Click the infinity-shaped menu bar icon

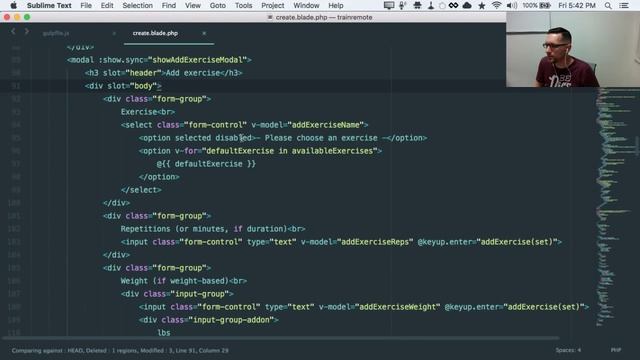(x=453, y=5)
